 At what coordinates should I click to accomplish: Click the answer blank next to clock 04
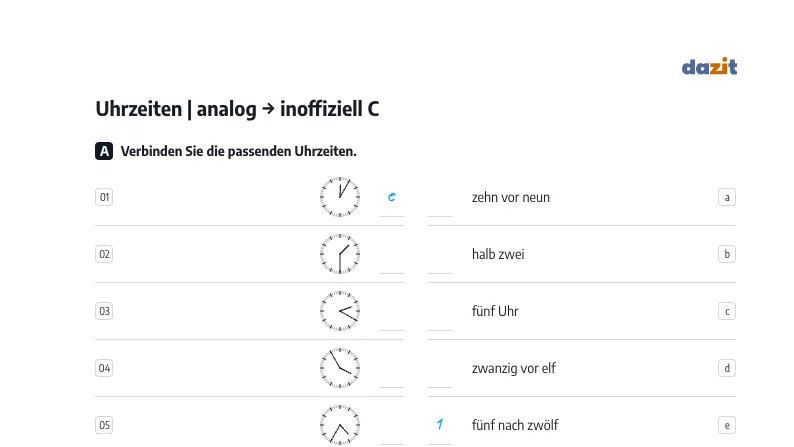click(392, 375)
